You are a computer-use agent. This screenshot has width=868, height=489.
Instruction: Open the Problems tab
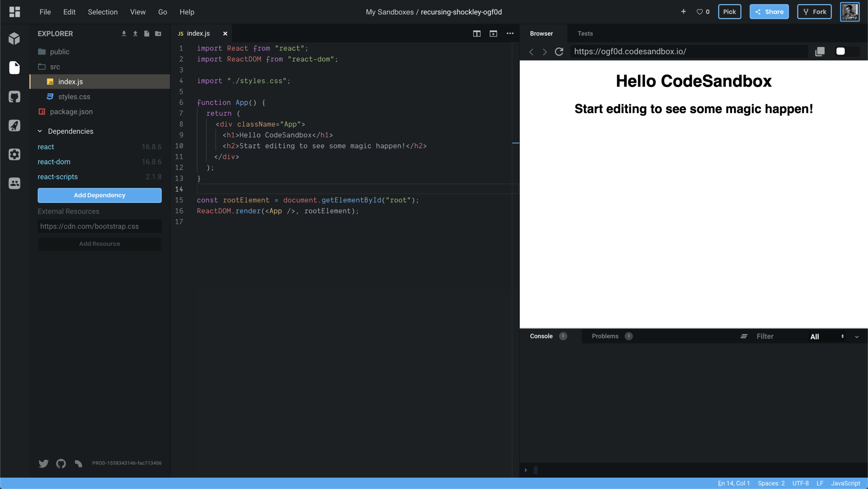click(x=605, y=336)
